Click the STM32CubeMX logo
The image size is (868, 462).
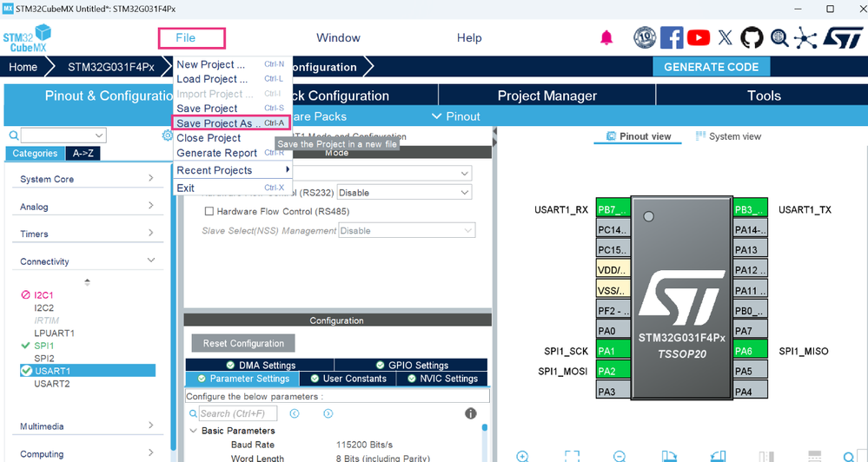tap(27, 38)
